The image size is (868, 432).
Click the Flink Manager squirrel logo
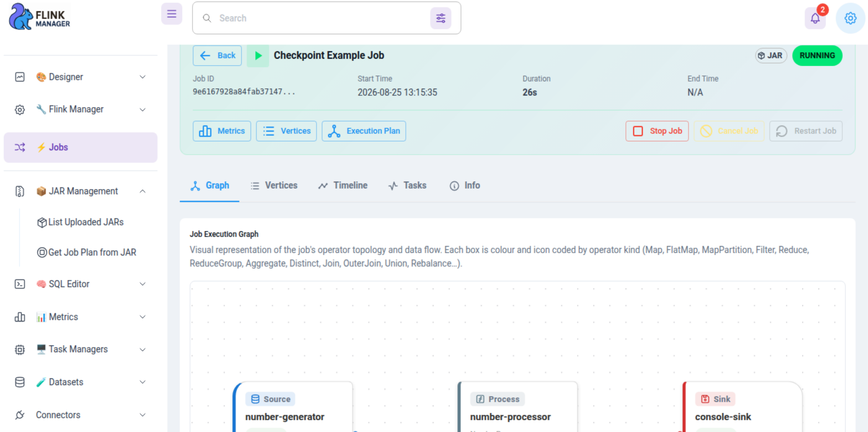coord(39,17)
